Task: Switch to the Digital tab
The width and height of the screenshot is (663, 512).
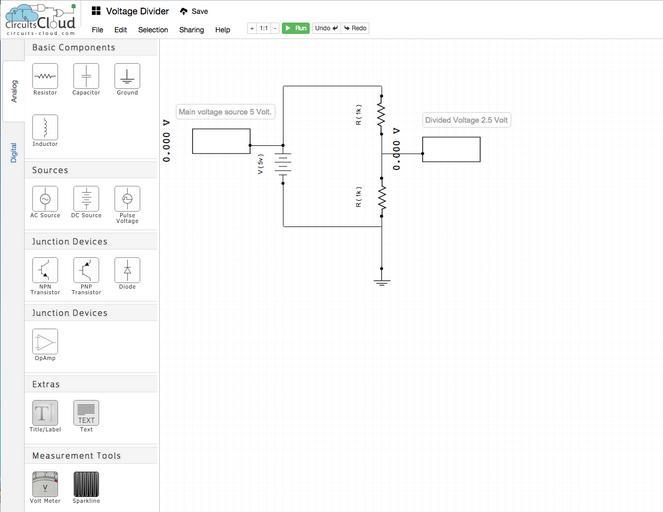Action: 14,152
